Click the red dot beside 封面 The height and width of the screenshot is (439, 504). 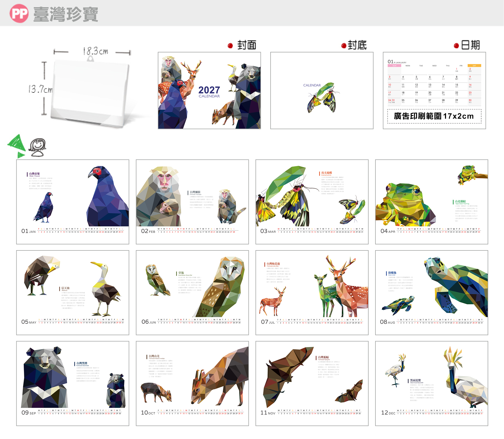tap(230, 46)
